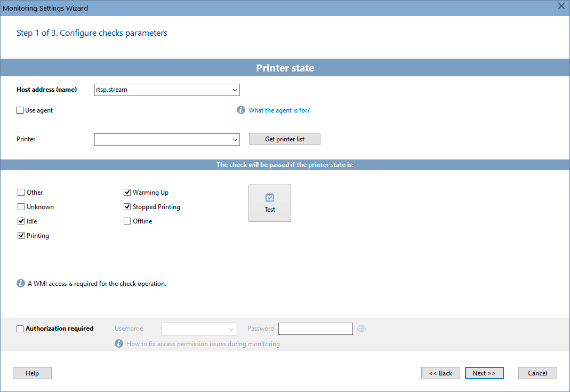Enable Authorization required
This screenshot has height=392, width=570.
(x=20, y=329)
